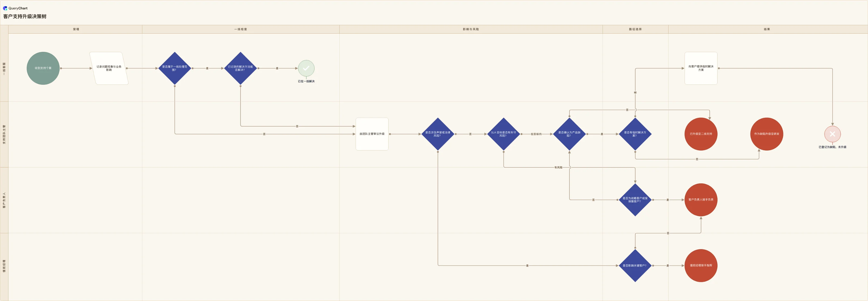The image size is (868, 301).
Task: Select the 是否影响关键客户 decision diamond
Action: point(635,266)
